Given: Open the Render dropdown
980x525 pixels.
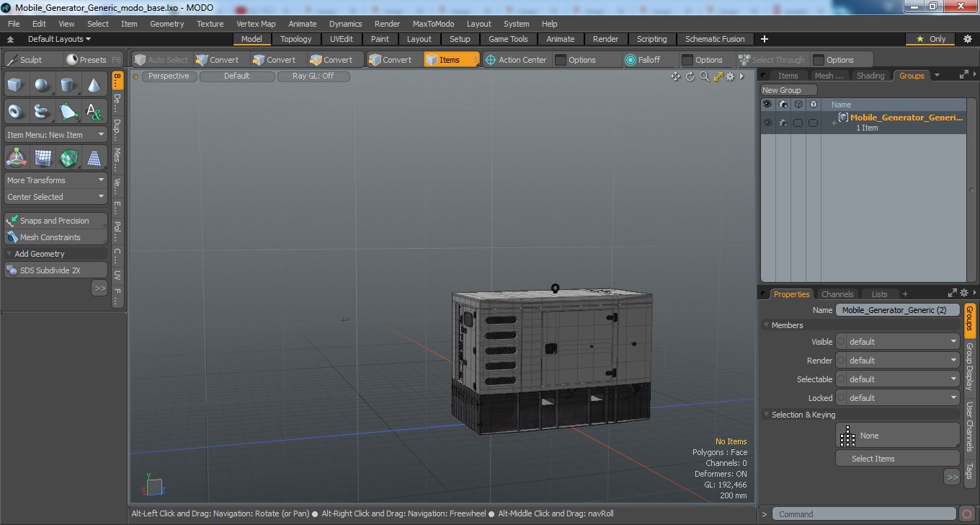Looking at the screenshot, I should click(898, 361).
